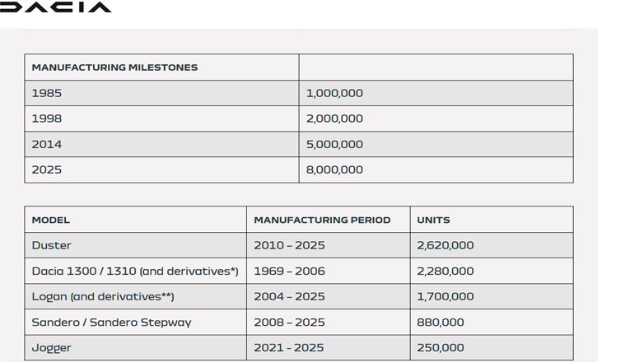Image resolution: width=644 pixels, height=362 pixels.
Task: Click the Sandero / Sandero Stepway cell
Action: point(111,322)
